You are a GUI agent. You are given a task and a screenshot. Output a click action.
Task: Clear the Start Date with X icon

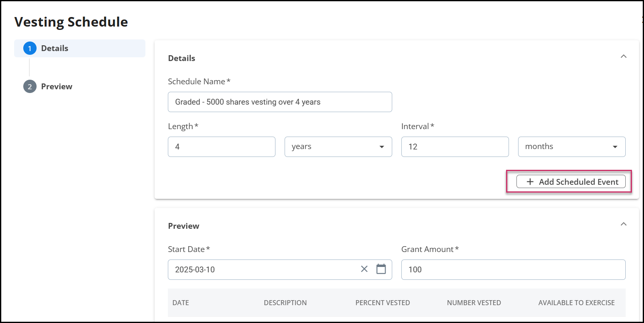click(364, 269)
